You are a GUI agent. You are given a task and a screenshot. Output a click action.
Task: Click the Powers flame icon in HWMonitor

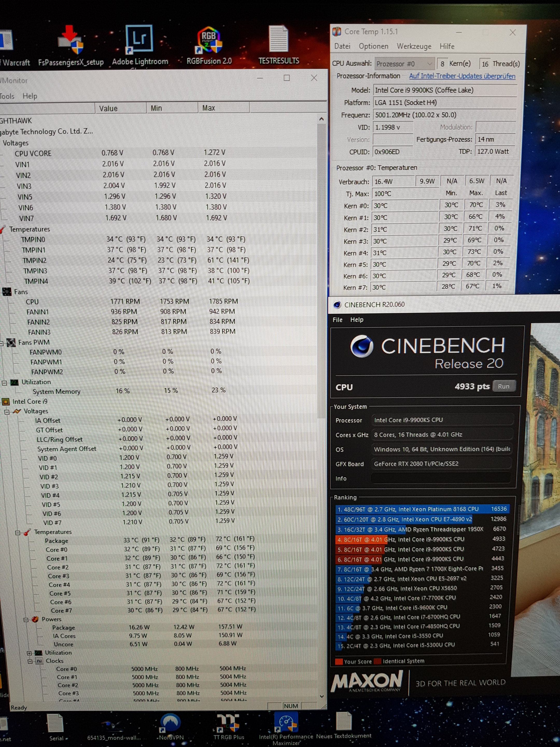[35, 619]
